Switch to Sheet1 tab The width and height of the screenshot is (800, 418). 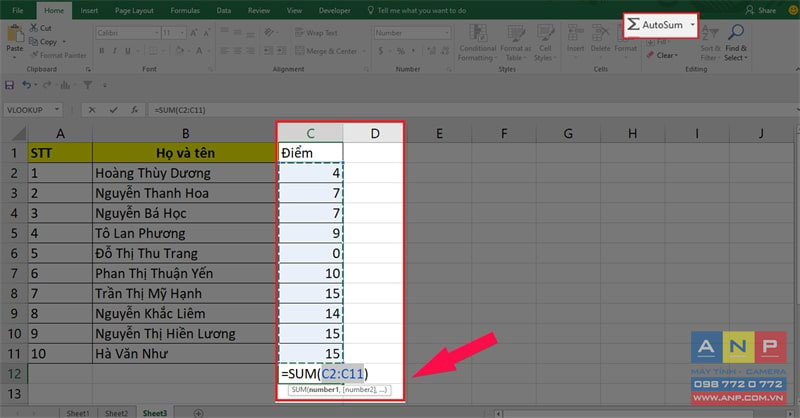(78, 413)
